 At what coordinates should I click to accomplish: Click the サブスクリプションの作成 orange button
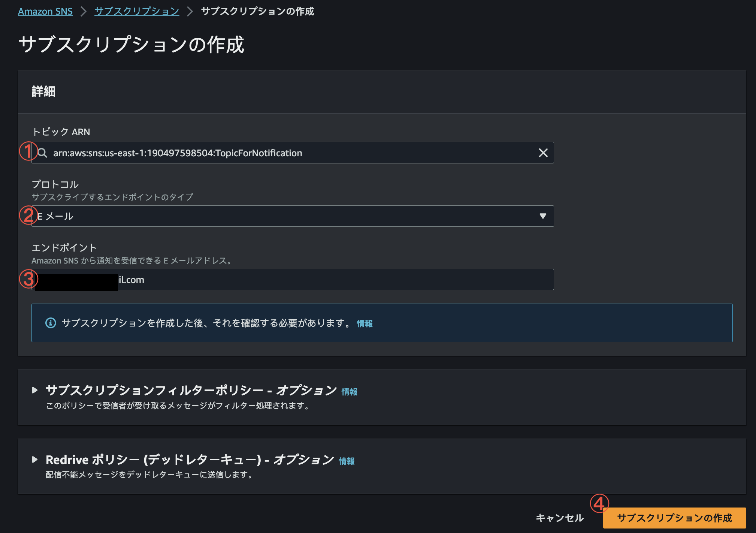pos(674,518)
